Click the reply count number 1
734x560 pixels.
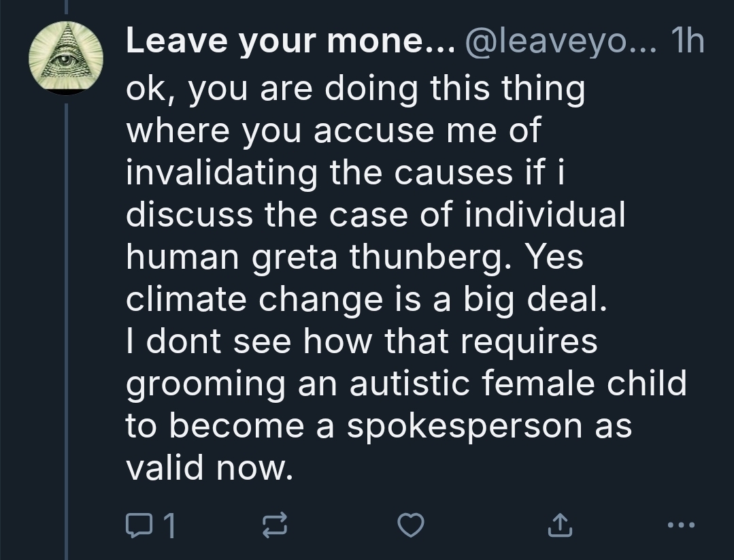coord(169,525)
